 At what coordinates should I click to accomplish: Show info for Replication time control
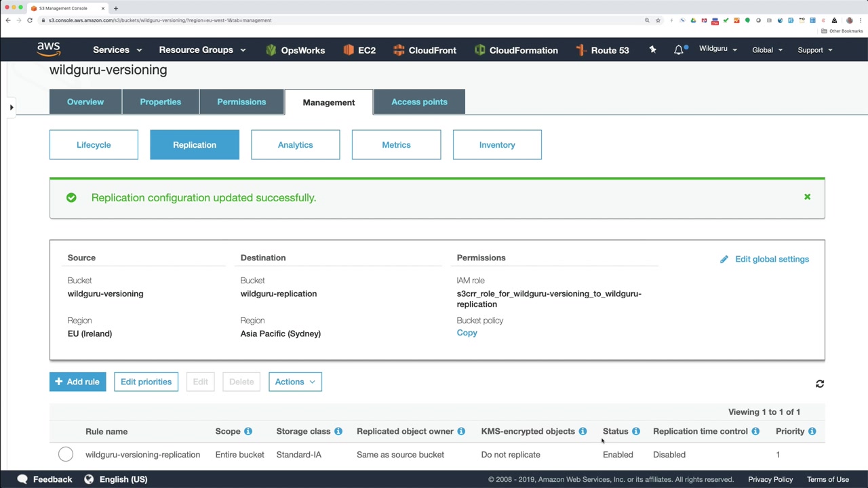pyautogui.click(x=755, y=431)
